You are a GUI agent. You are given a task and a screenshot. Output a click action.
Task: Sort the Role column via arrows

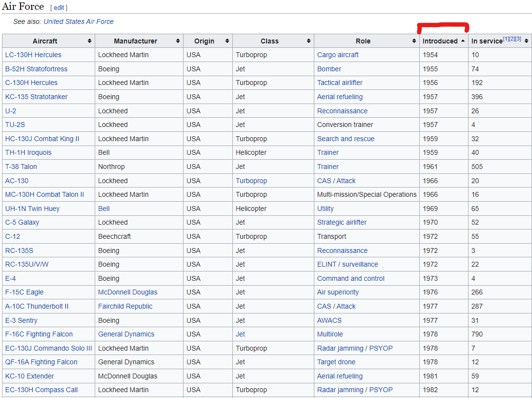[x=414, y=41]
